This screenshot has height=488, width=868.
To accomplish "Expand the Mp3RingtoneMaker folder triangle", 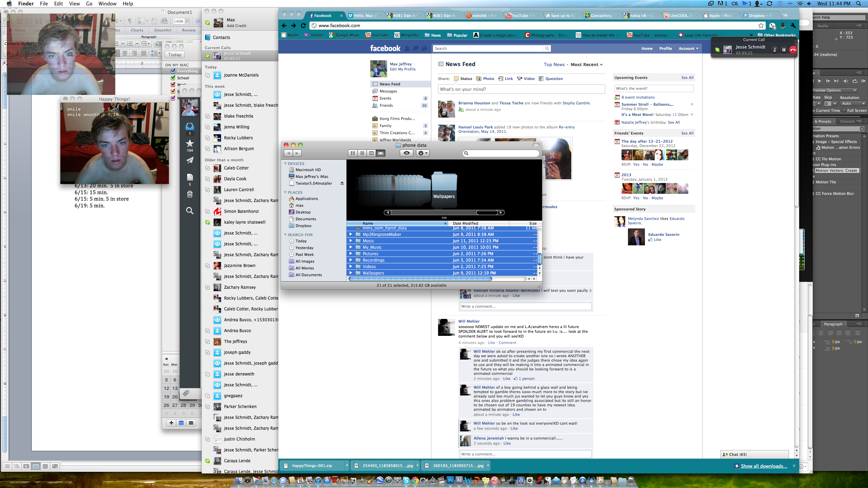I will coord(351,234).
